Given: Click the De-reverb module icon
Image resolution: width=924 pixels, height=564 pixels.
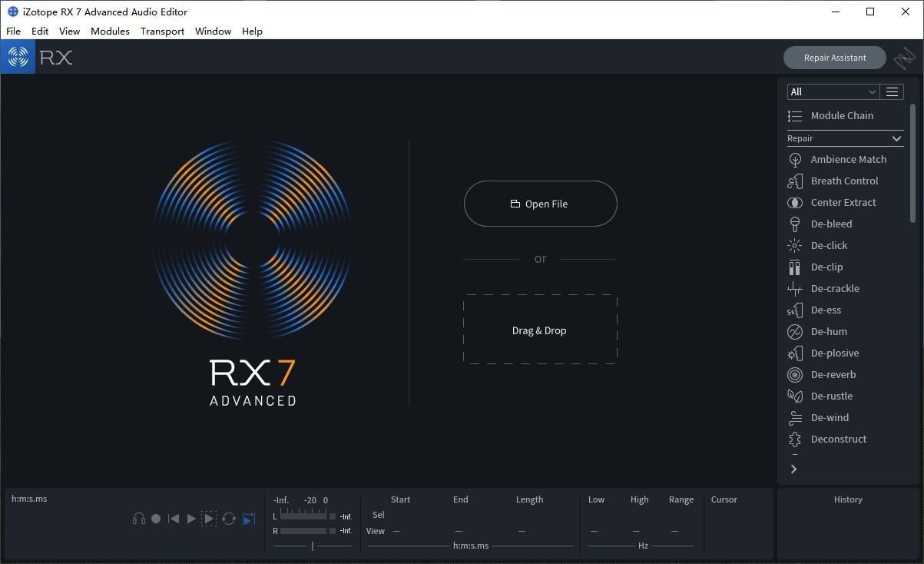Looking at the screenshot, I should [795, 374].
